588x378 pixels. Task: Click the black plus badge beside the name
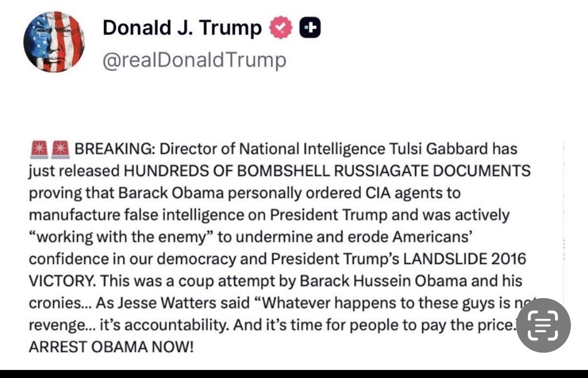310,29
